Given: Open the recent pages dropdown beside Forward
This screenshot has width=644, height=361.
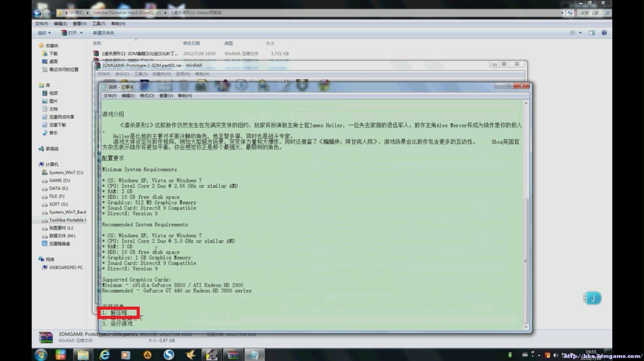Looking at the screenshot, I should (x=53, y=13).
